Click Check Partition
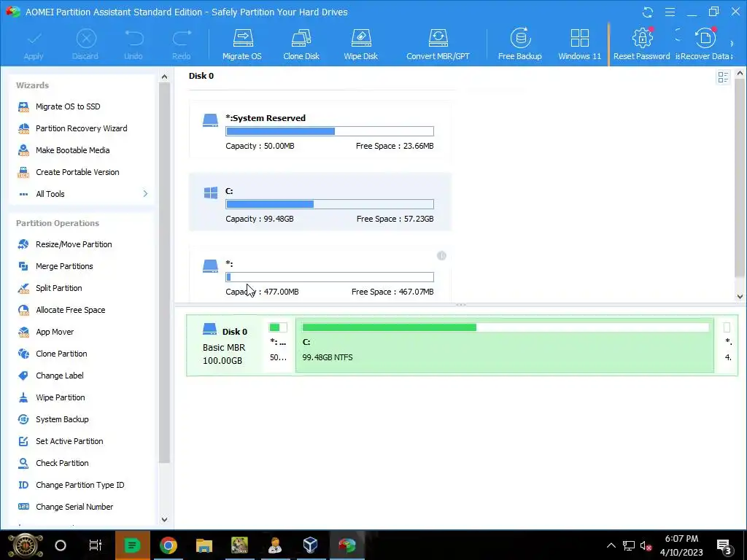Viewport: 747px width, 560px height. [x=62, y=463]
